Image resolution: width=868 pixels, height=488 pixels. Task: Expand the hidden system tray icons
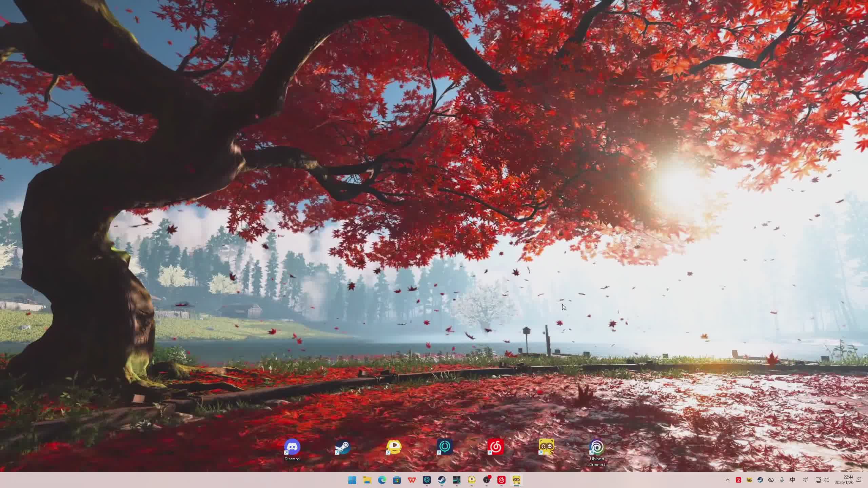(727, 480)
